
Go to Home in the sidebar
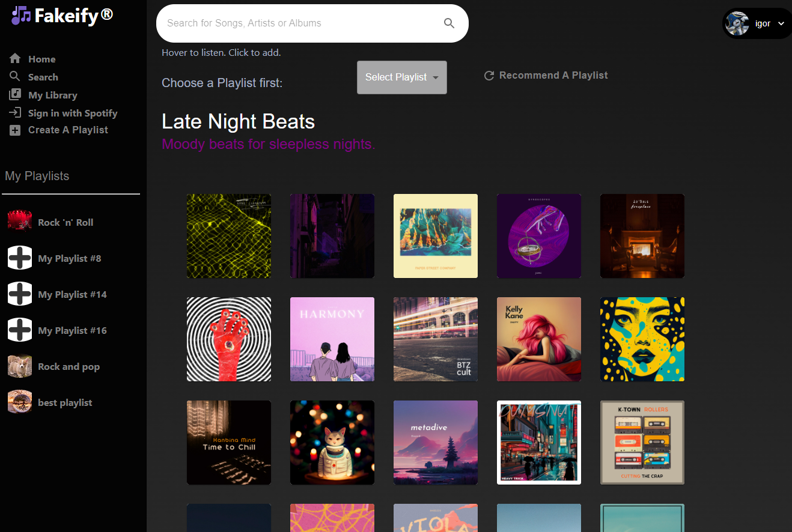[41, 59]
